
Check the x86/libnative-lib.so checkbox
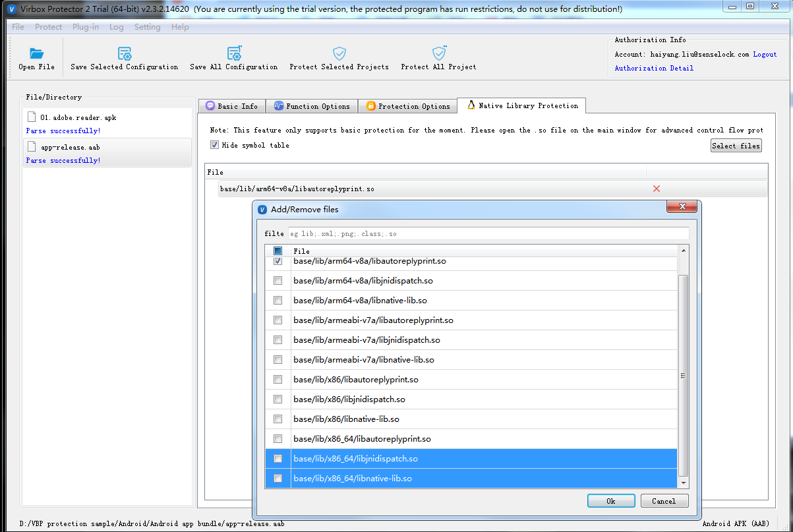coord(278,419)
